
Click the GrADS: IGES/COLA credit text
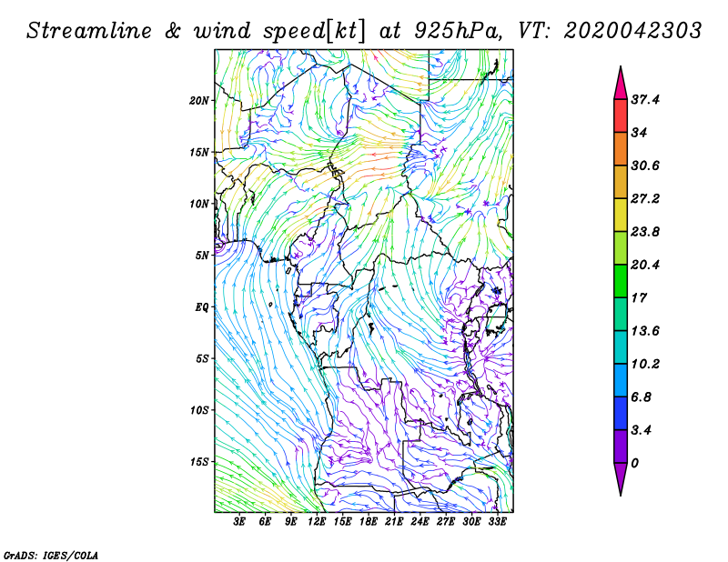[51, 555]
